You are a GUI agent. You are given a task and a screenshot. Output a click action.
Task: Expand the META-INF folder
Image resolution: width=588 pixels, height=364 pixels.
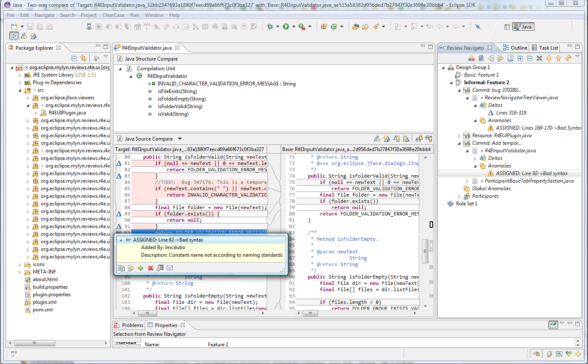click(x=20, y=272)
